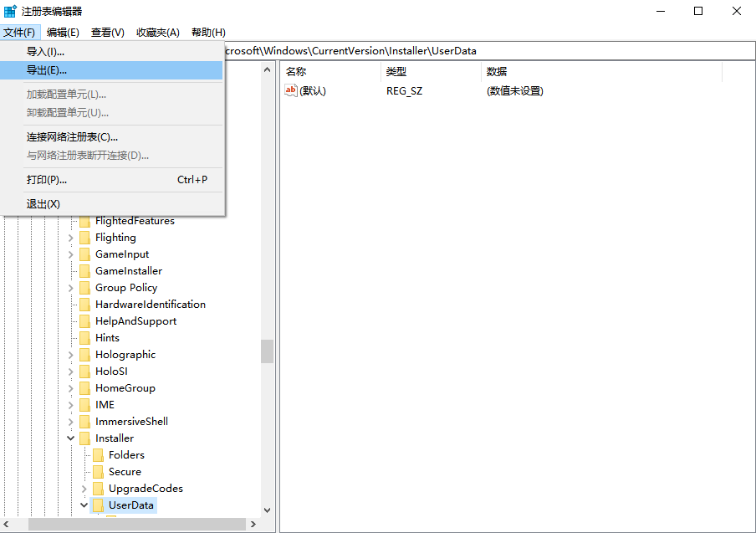
Task: Click the tree pane's vertical scrollbar down arrow
Action: (x=268, y=510)
